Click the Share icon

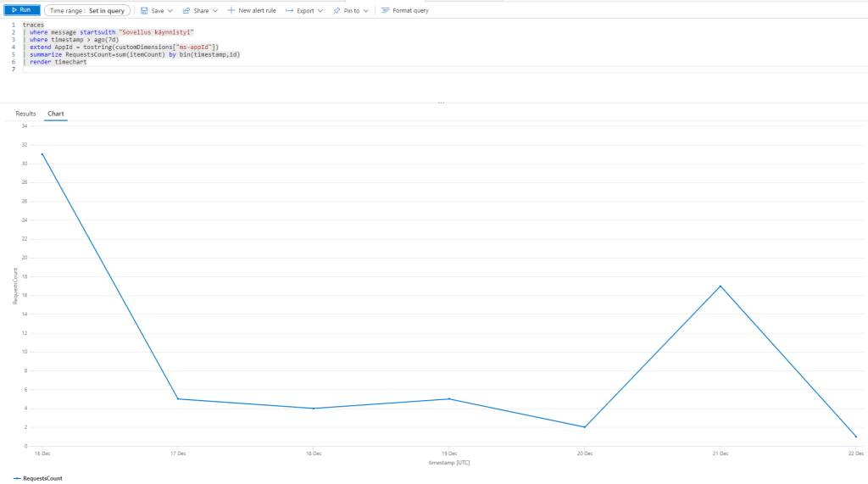186,10
